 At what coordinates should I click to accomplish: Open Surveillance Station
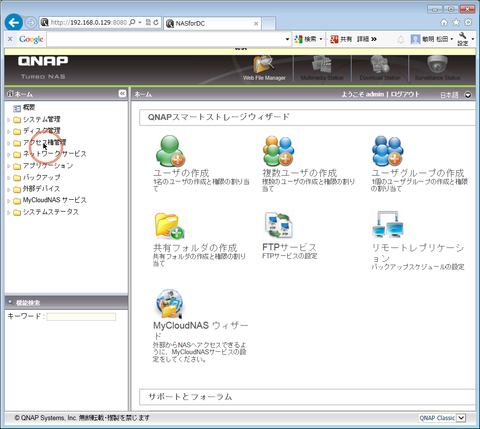(438, 68)
